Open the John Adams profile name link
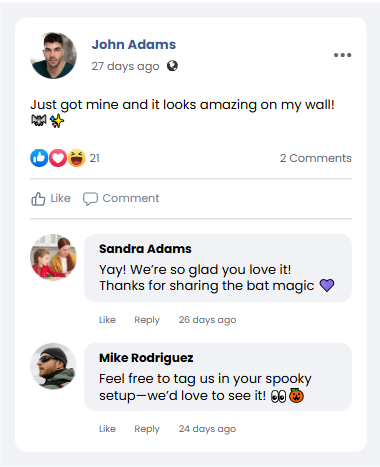 (134, 44)
